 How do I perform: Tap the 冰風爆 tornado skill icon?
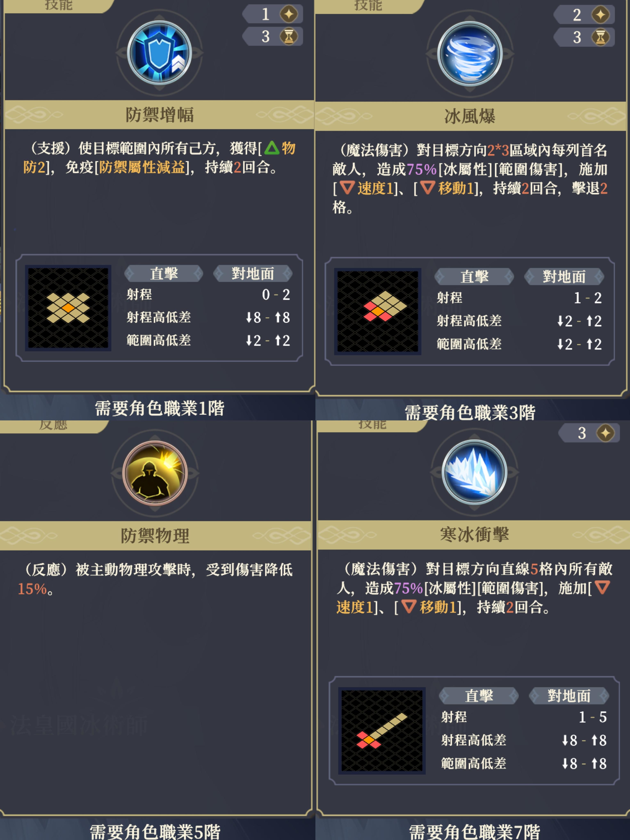[x=470, y=54]
